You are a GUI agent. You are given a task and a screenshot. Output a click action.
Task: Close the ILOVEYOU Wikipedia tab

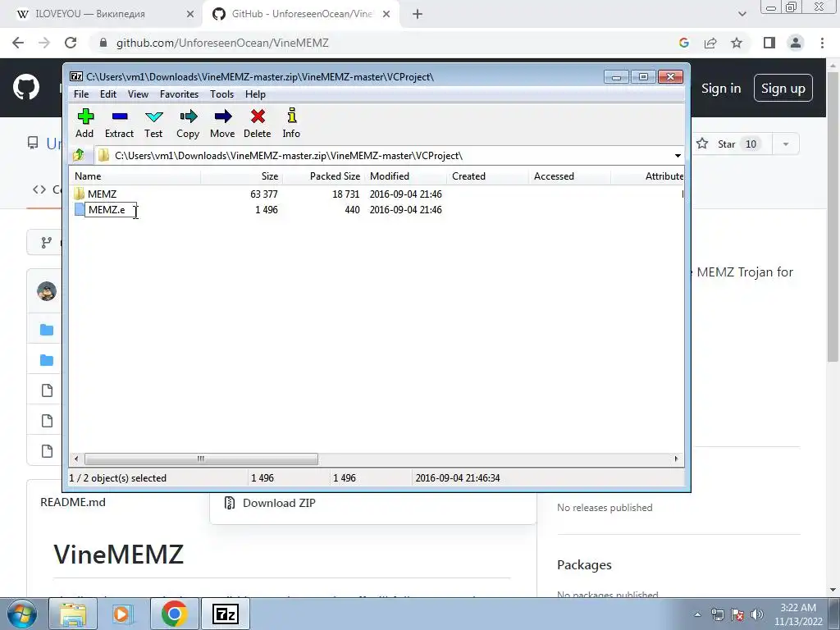pos(190,14)
